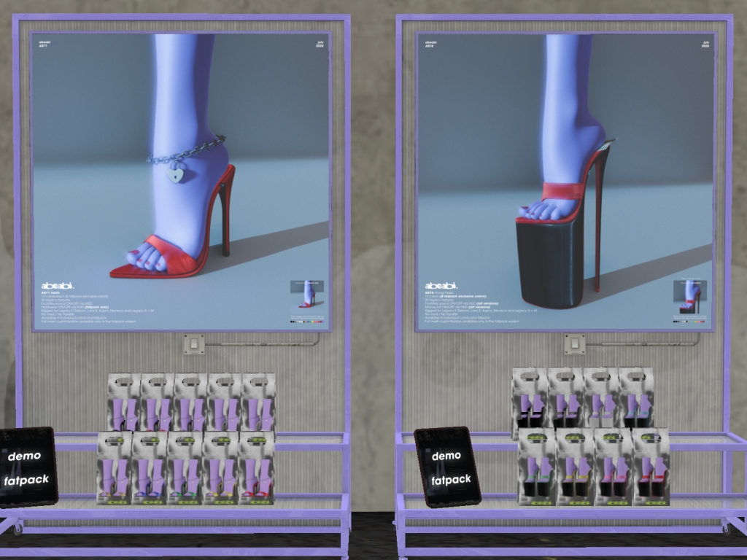Toggle light switch under platform poster

[575, 344]
